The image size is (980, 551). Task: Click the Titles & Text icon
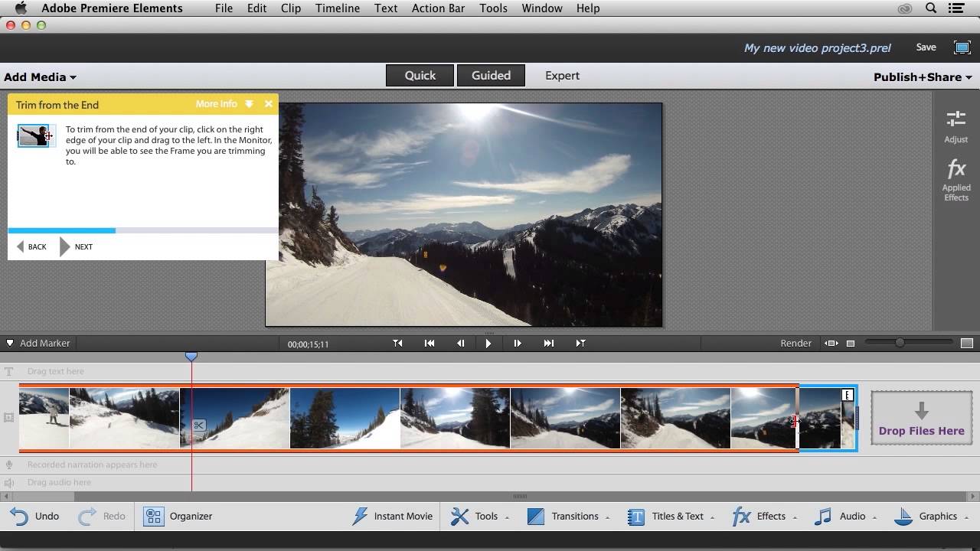click(636, 517)
